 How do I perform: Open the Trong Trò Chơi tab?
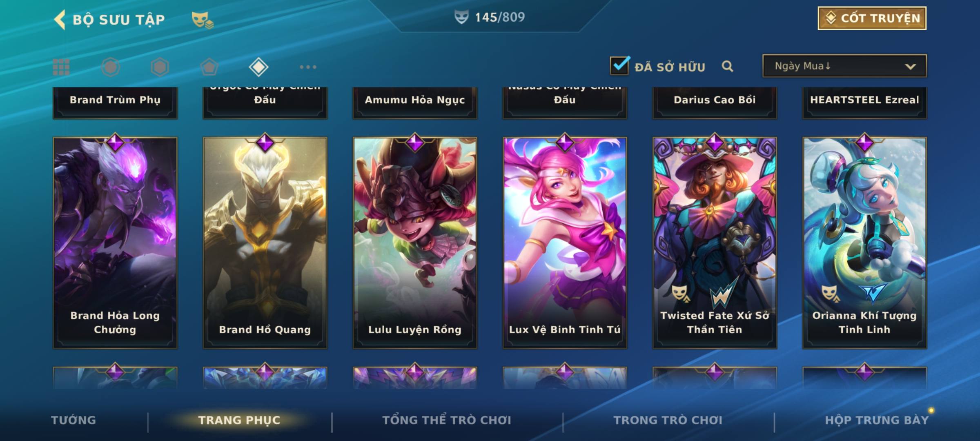coord(668,420)
